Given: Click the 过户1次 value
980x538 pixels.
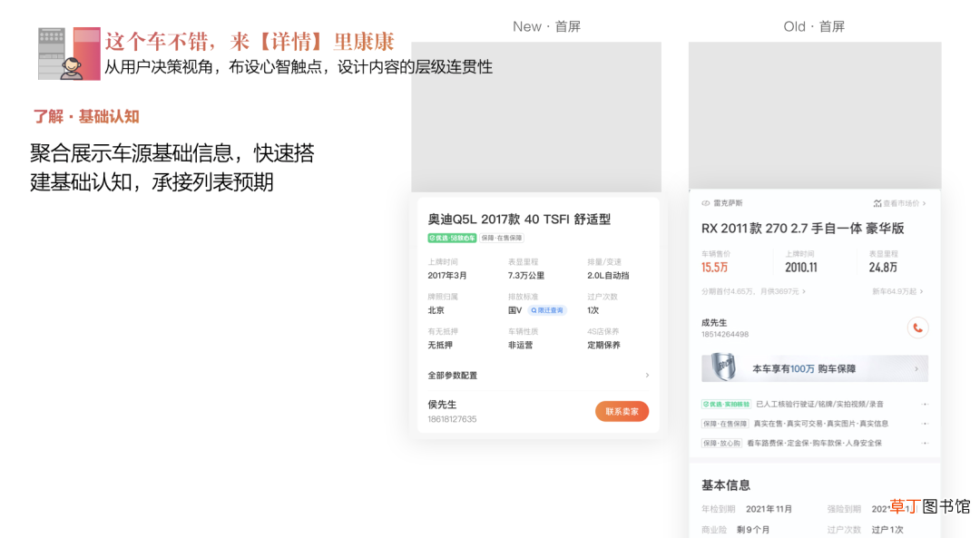Looking at the screenshot, I should pos(887,530).
